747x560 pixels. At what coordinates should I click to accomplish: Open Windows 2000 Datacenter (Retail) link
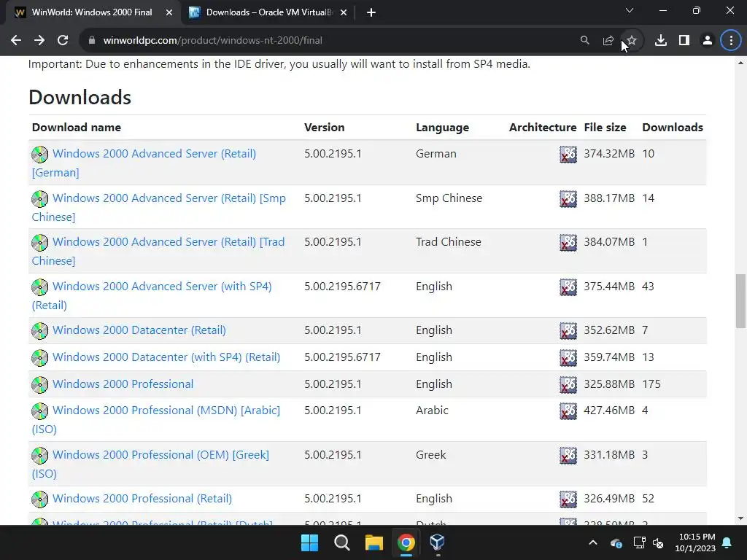click(x=139, y=330)
